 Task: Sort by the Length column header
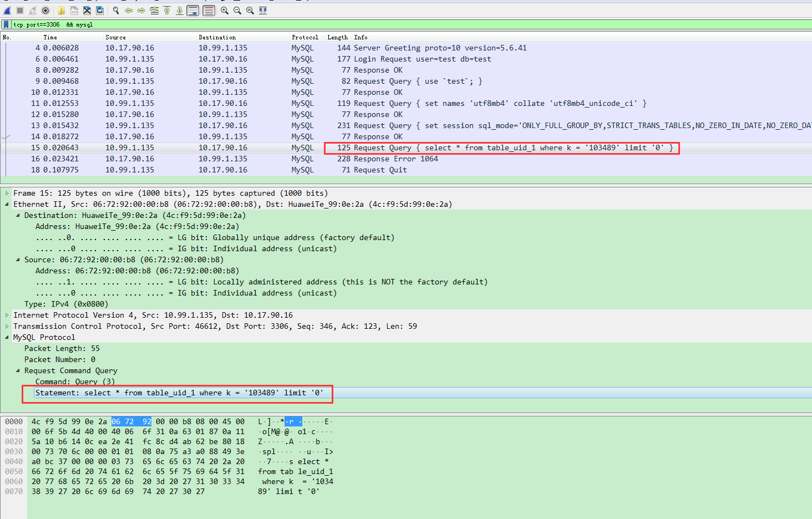click(x=337, y=37)
